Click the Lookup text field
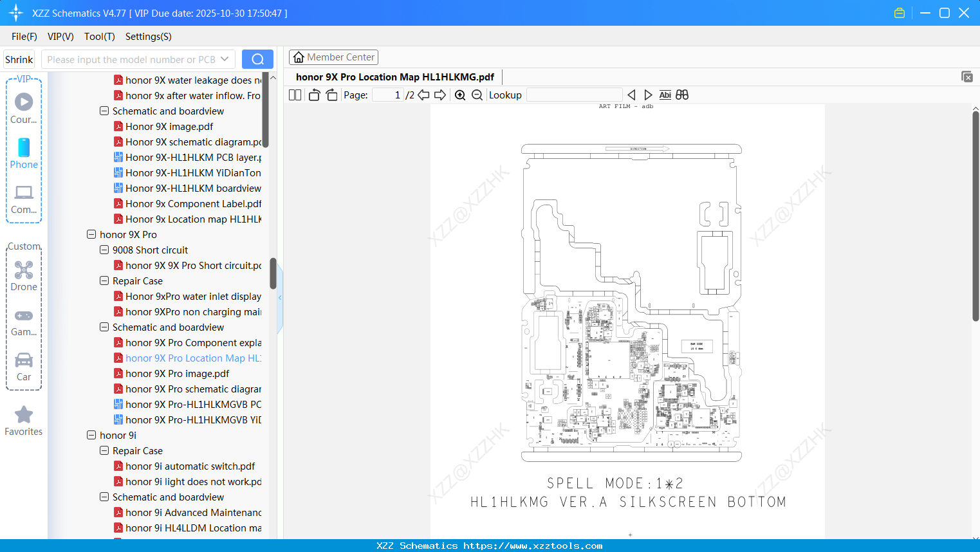 pos(574,95)
